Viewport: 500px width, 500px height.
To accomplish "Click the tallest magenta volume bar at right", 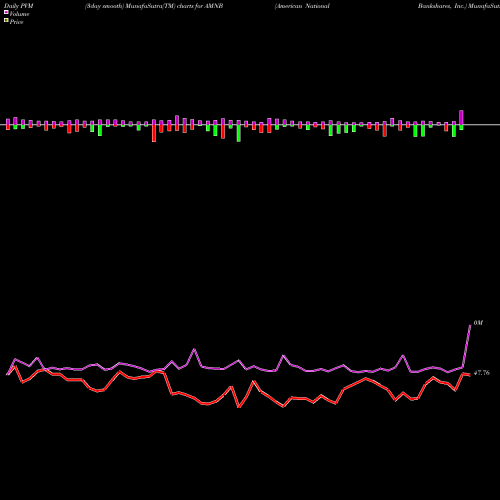I will tap(462, 117).
